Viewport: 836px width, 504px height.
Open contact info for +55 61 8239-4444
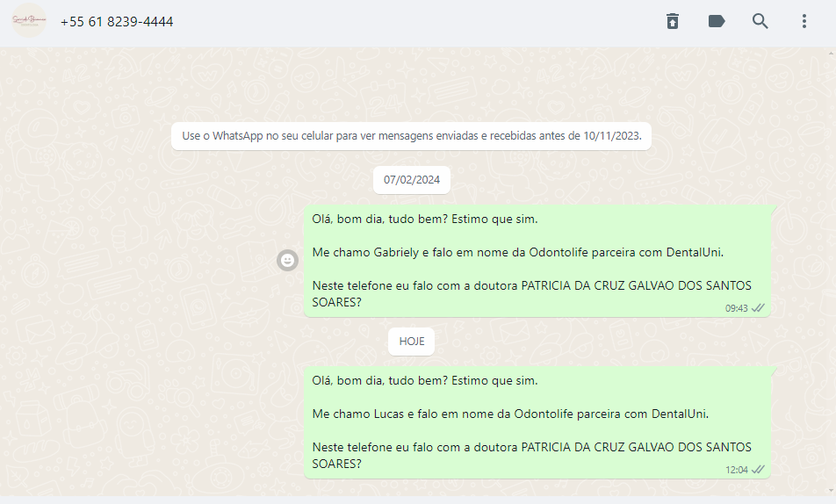click(117, 22)
